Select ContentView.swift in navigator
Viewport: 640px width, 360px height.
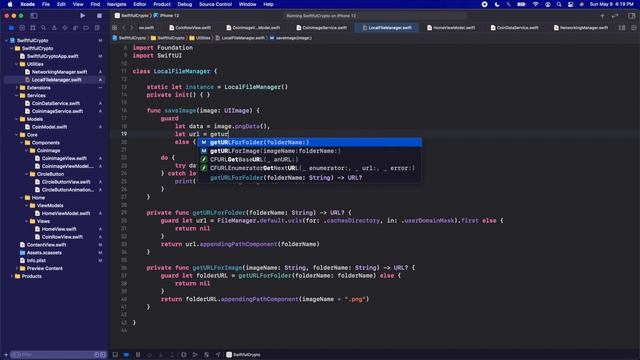[46, 245]
